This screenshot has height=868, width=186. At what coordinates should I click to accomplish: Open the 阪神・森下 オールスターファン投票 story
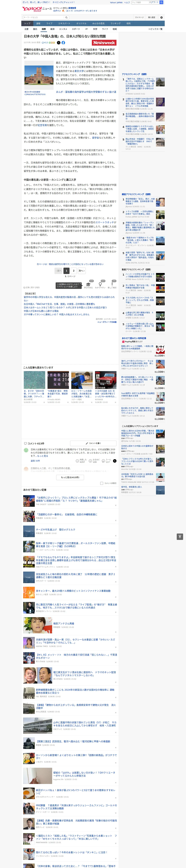pos(76,545)
